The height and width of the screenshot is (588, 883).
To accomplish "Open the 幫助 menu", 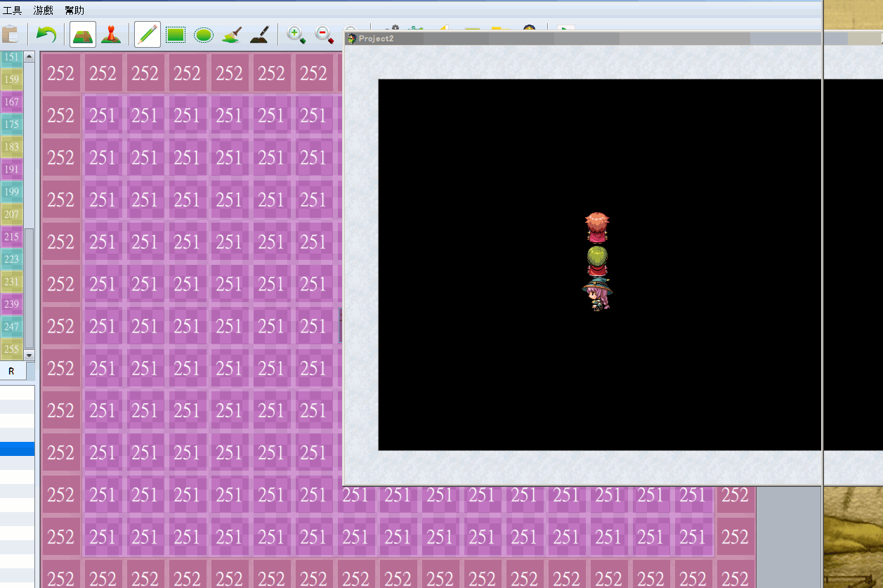I will click(x=74, y=11).
